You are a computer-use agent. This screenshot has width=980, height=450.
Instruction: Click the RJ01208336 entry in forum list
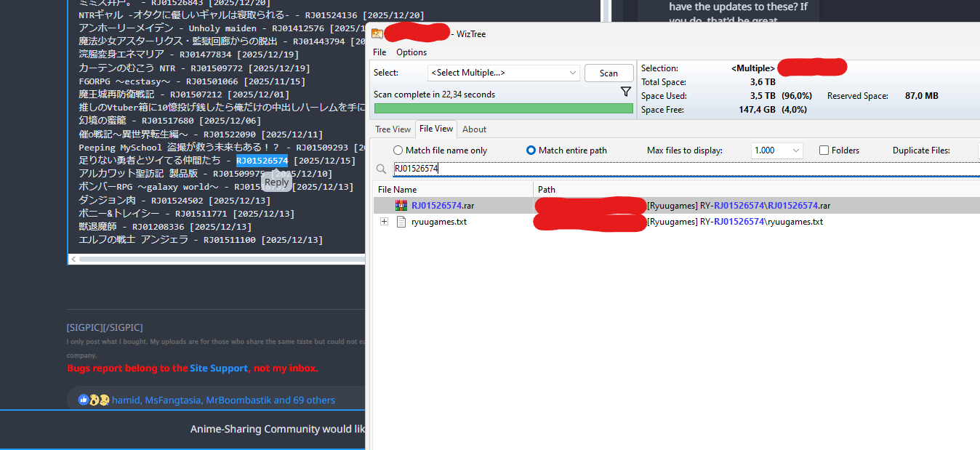158,226
